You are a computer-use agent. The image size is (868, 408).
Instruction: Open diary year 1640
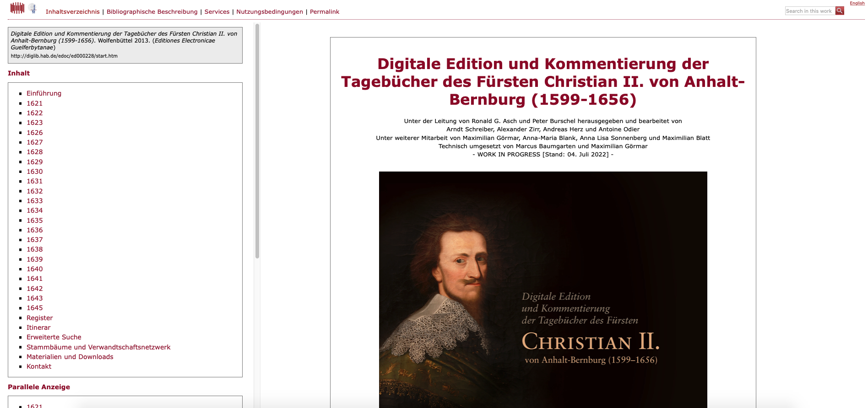pos(35,269)
